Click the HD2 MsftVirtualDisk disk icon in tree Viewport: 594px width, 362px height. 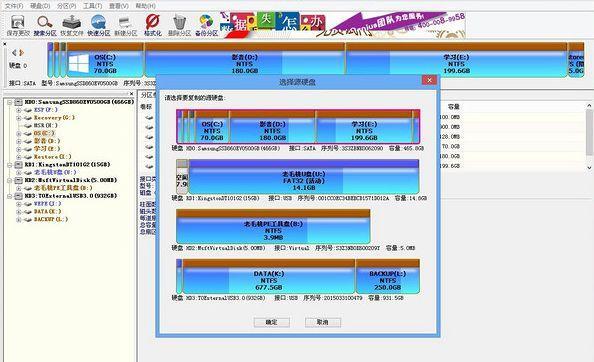point(18,180)
